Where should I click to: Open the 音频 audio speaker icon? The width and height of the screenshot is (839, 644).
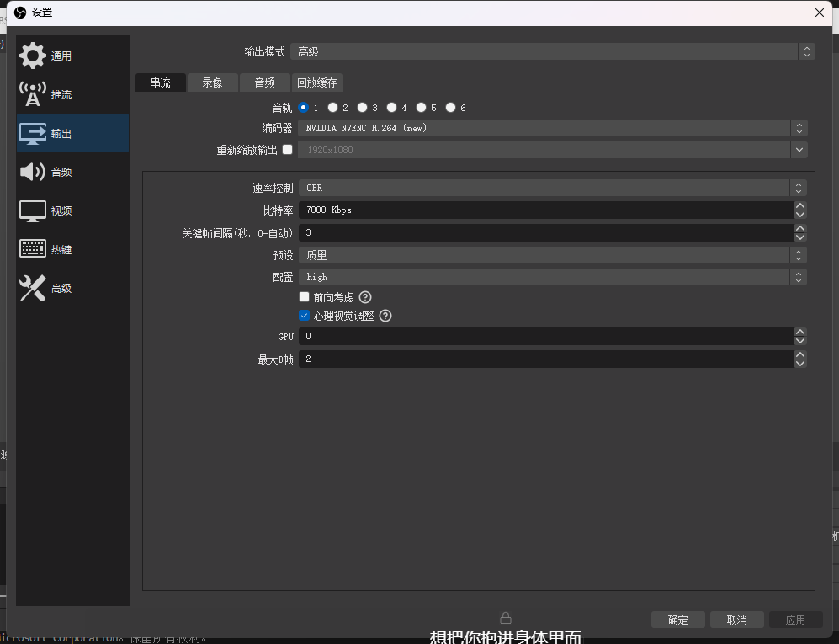click(x=33, y=172)
